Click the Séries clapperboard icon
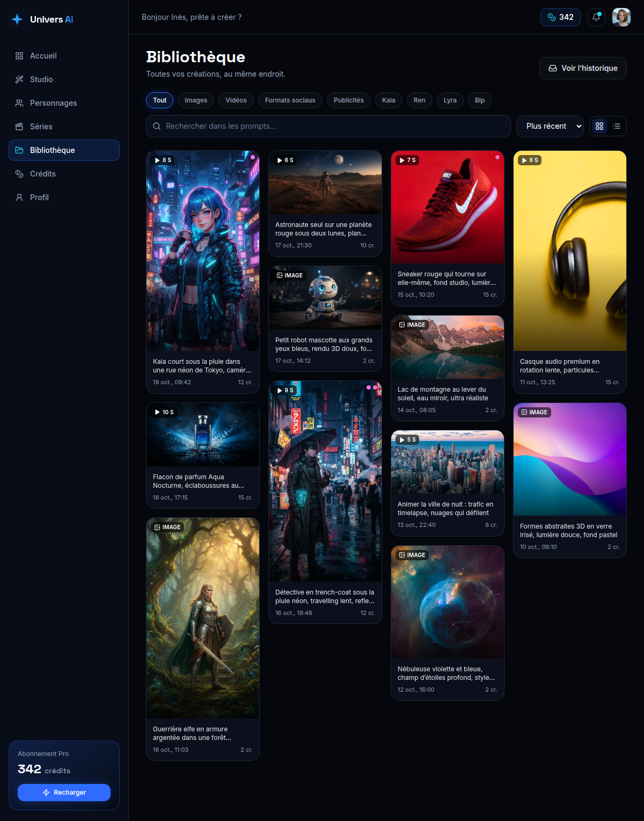The height and width of the screenshot is (821, 644). tap(19, 127)
